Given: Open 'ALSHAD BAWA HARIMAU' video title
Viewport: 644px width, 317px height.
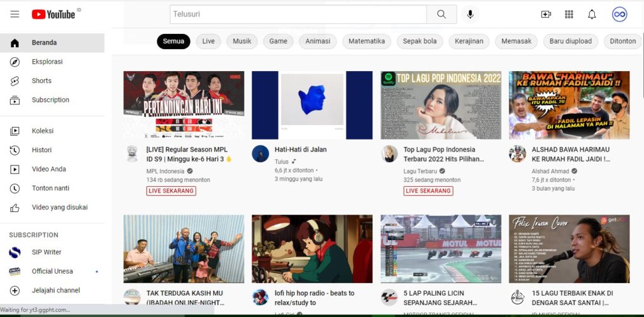Looking at the screenshot, I should [x=571, y=154].
